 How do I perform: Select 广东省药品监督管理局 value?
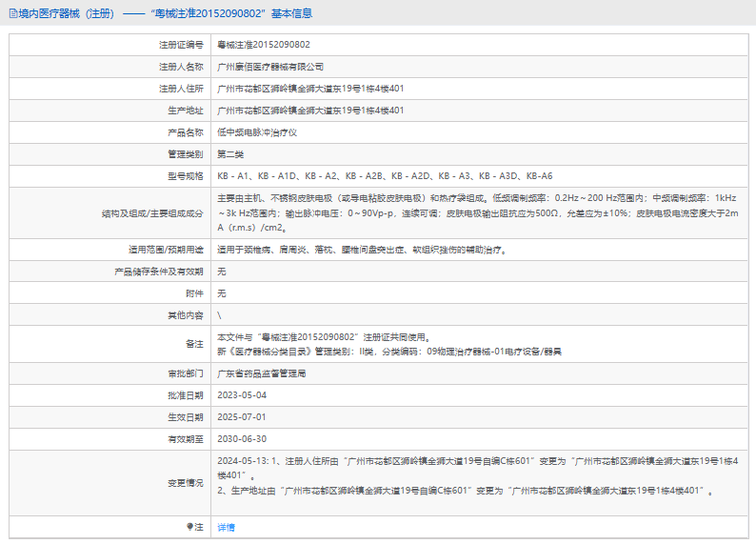(x=261, y=373)
